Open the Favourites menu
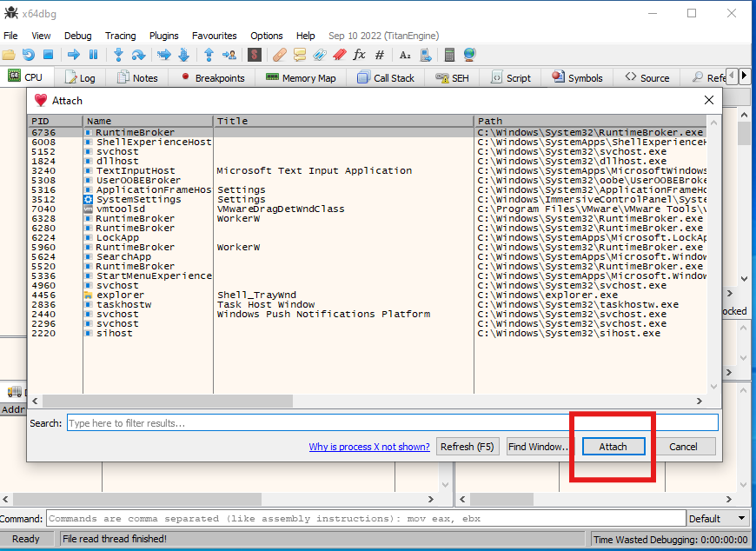Viewport: 756px width, 551px height. tap(214, 36)
